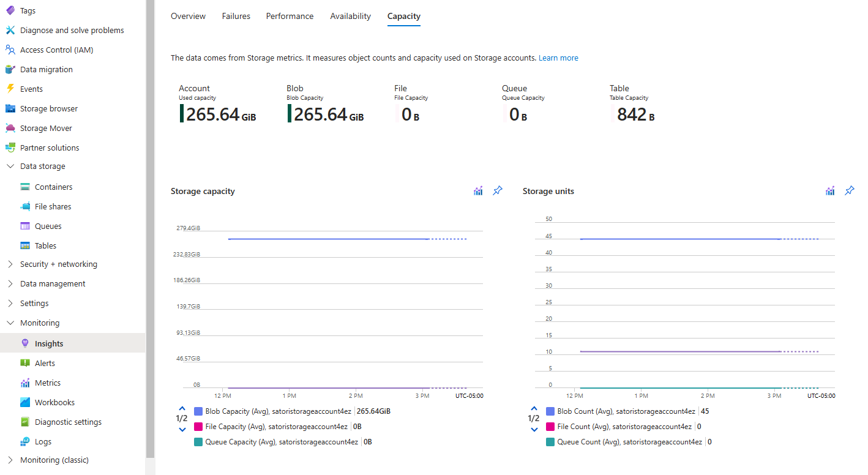Open the Alerts icon
This screenshot has height=475, width=868.
pyautogui.click(x=25, y=363)
